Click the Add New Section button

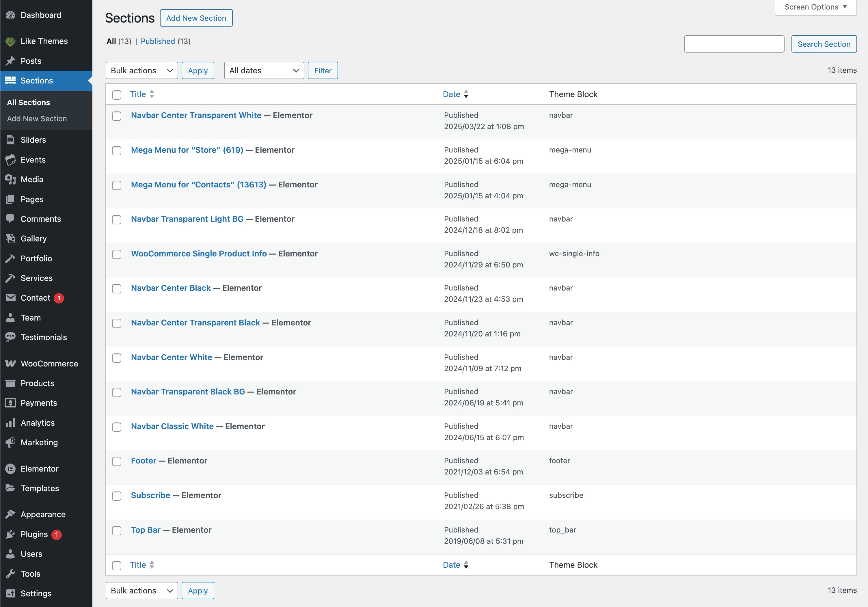[x=196, y=18]
